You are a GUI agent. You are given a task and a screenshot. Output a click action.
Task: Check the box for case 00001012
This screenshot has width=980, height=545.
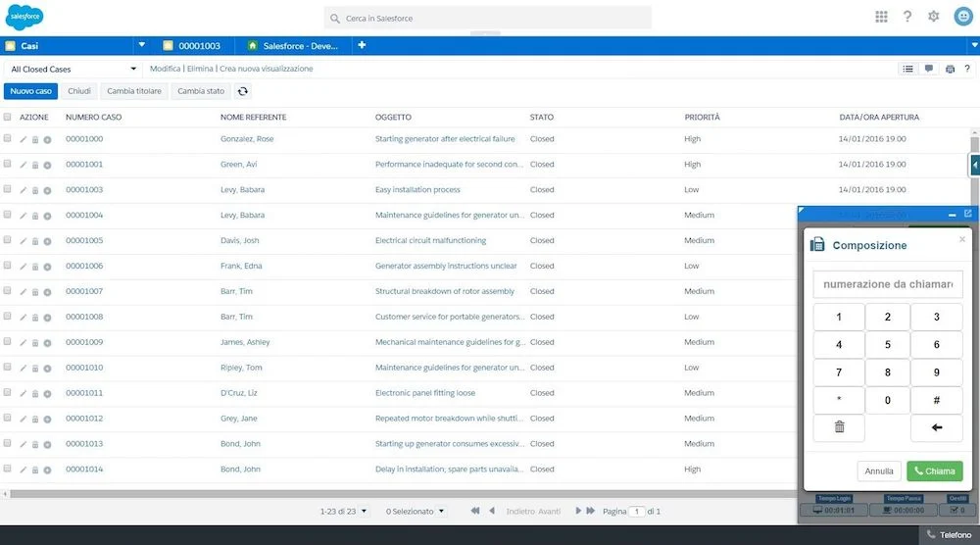click(8, 418)
